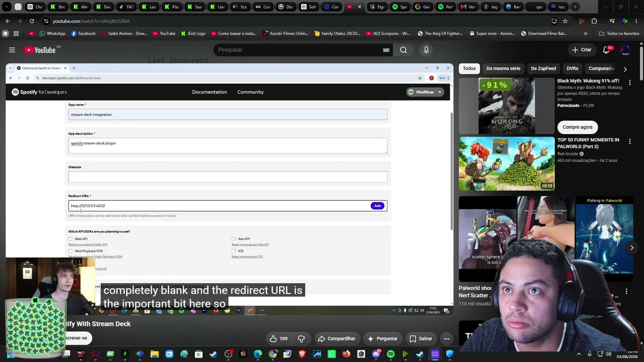This screenshot has height=362, width=644.
Task: Open the Black Myth Wukong ad thumbnail
Action: pyautogui.click(x=507, y=106)
